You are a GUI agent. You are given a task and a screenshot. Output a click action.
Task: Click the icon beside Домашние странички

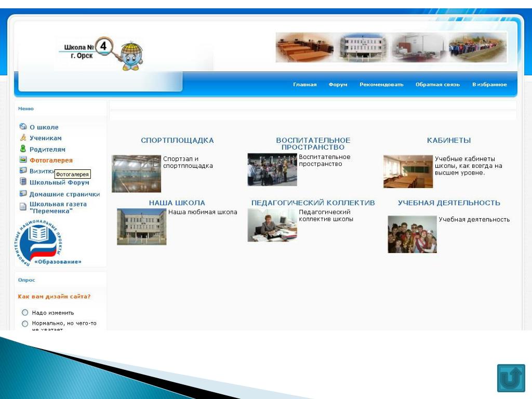point(23,193)
